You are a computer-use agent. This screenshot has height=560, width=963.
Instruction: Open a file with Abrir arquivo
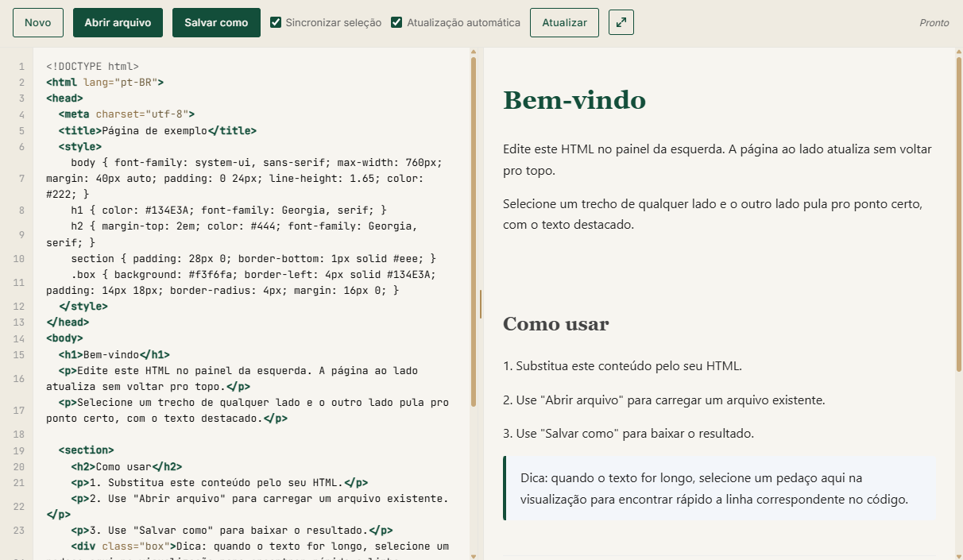118,22
